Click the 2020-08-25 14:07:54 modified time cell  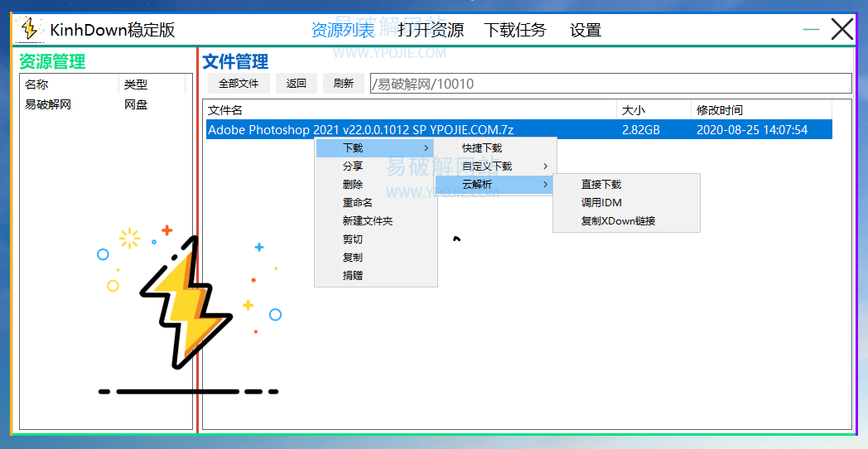pyautogui.click(x=752, y=130)
